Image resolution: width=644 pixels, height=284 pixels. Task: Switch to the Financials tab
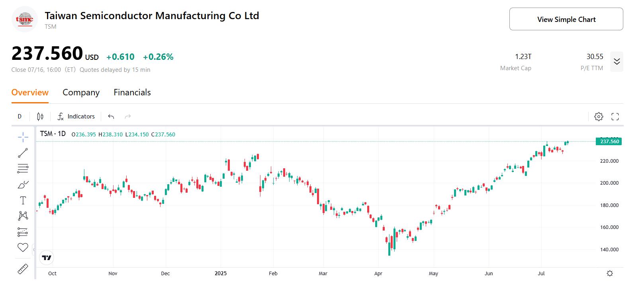coord(132,92)
